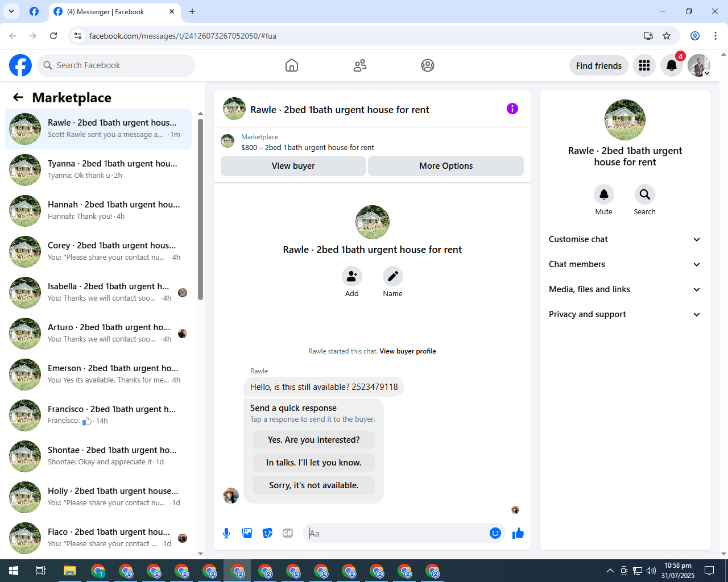Image resolution: width=728 pixels, height=582 pixels.
Task: Click the listing thumbnail in right panel
Action: (x=625, y=120)
